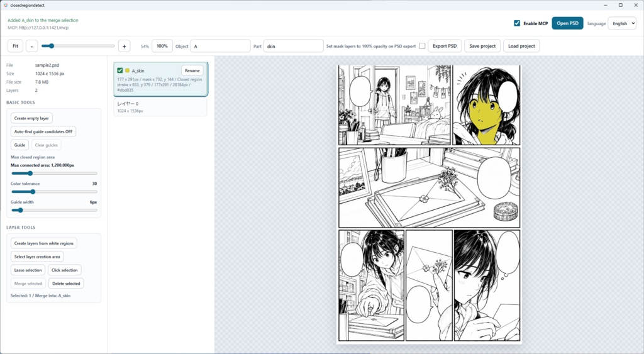Maximize the closedregiondetect window
Viewport: 644px width, 354px height.
tap(621, 5)
